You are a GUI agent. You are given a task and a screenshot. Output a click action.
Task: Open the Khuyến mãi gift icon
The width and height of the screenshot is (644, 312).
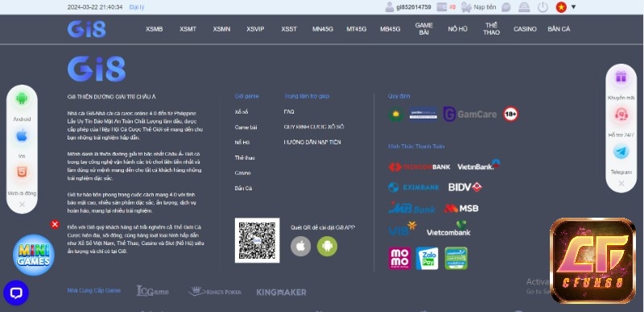tap(621, 77)
